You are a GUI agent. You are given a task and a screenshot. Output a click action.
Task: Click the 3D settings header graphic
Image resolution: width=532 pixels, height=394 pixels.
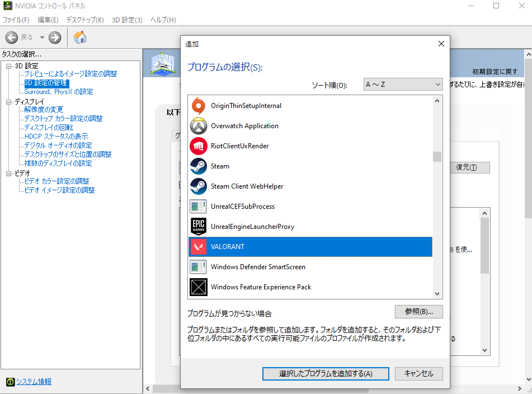click(x=163, y=63)
